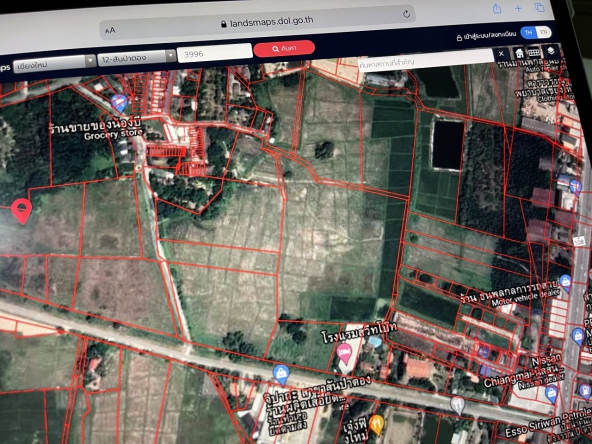Open the province dropdown showing เชียงใหม่
The height and width of the screenshot is (444, 592).
pyautogui.click(x=55, y=63)
